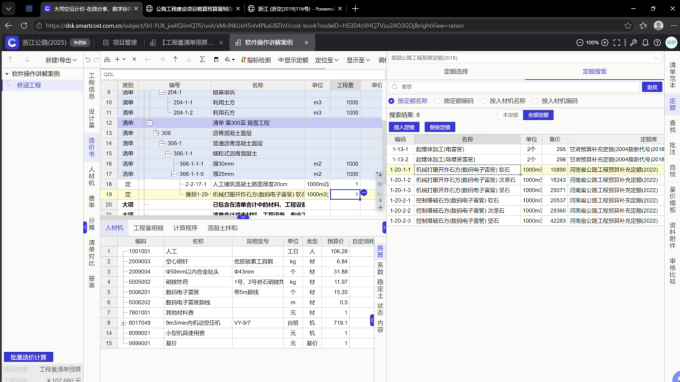Collapse the 306-1-1 tree node
This screenshot has width=680, height=382.
pyautogui.click(x=168, y=153)
